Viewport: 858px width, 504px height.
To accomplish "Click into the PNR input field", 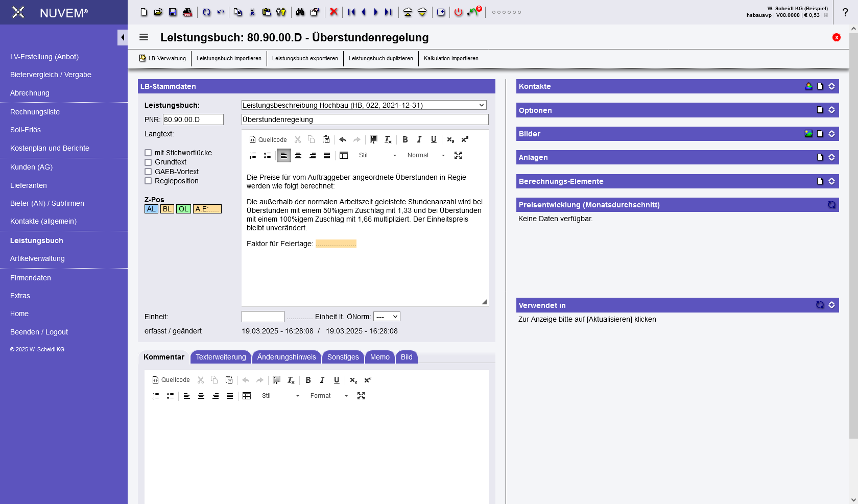I will click(x=193, y=119).
